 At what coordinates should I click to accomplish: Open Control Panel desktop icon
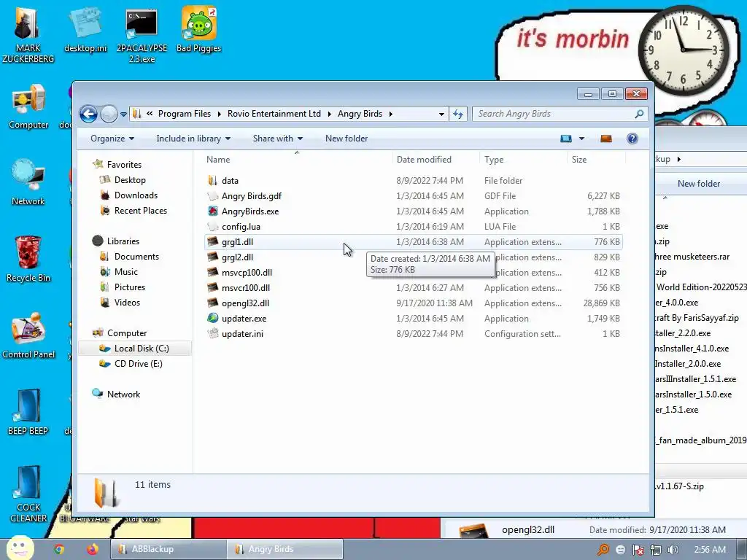pos(28,335)
